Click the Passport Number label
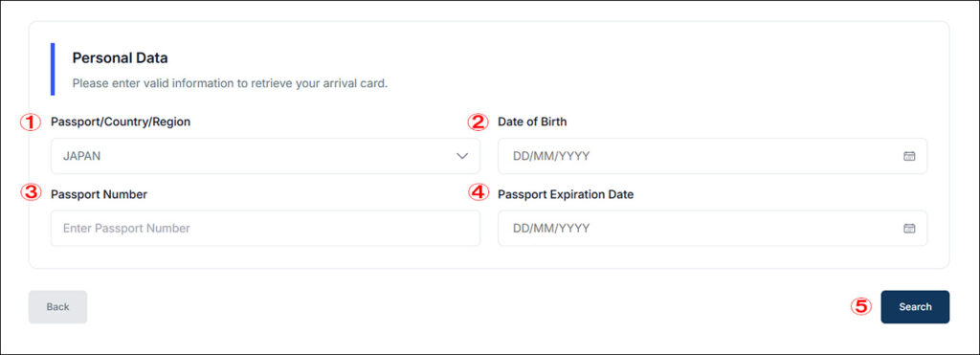The image size is (980, 355). (x=100, y=194)
